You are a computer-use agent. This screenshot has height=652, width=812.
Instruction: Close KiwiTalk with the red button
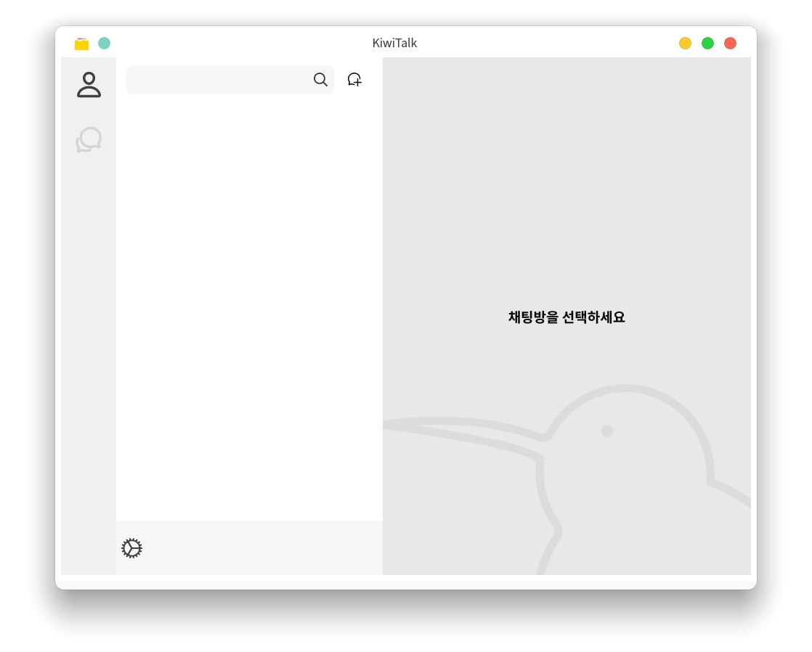click(730, 43)
